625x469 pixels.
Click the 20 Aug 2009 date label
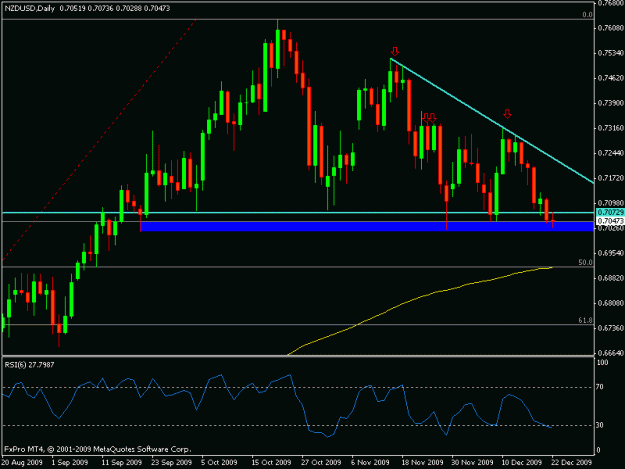point(22,463)
